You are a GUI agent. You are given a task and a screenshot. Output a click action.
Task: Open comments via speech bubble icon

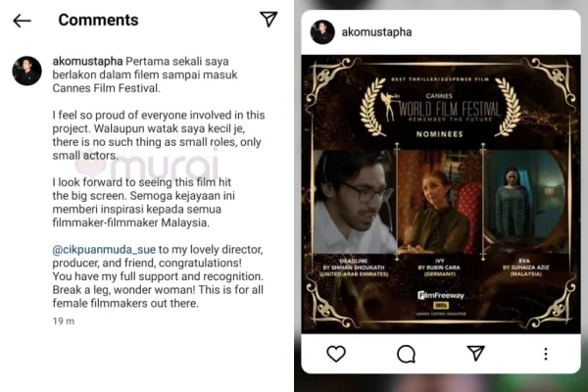(x=406, y=354)
